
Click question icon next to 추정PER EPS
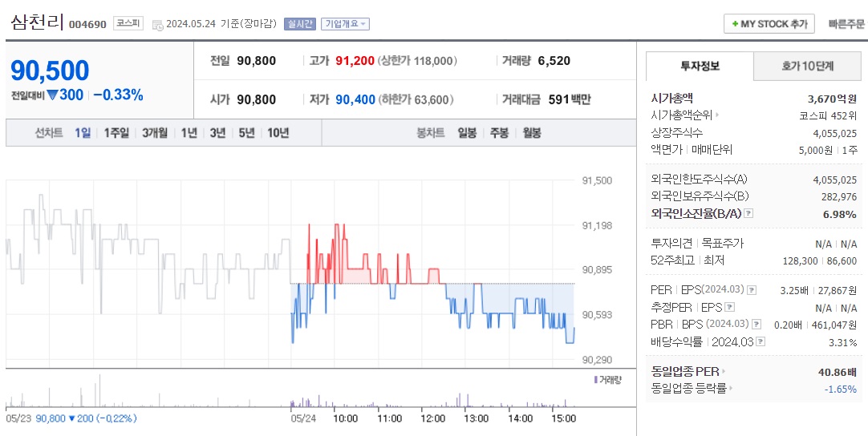click(x=730, y=307)
